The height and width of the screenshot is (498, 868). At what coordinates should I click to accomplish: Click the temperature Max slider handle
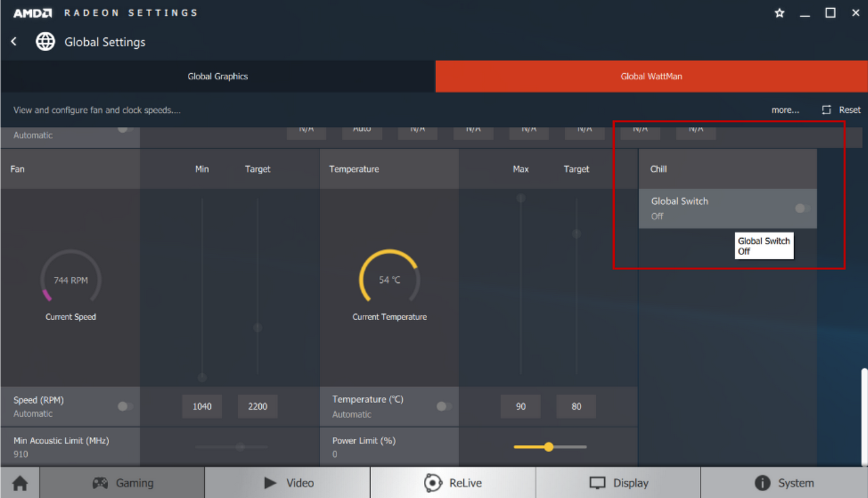point(521,198)
